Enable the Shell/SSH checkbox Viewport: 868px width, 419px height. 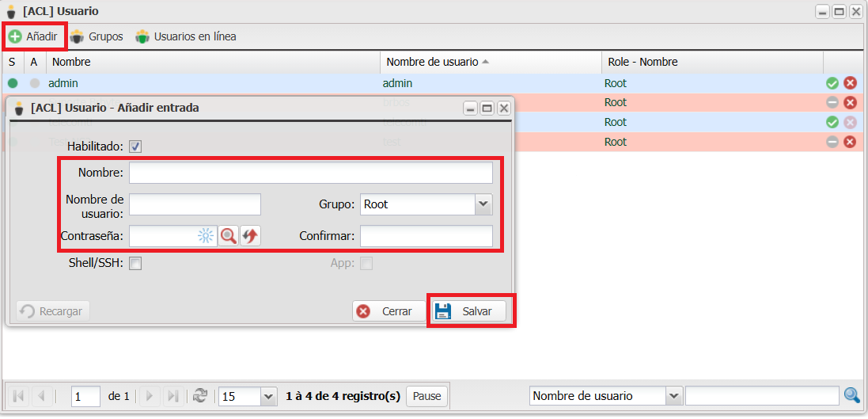(x=135, y=264)
